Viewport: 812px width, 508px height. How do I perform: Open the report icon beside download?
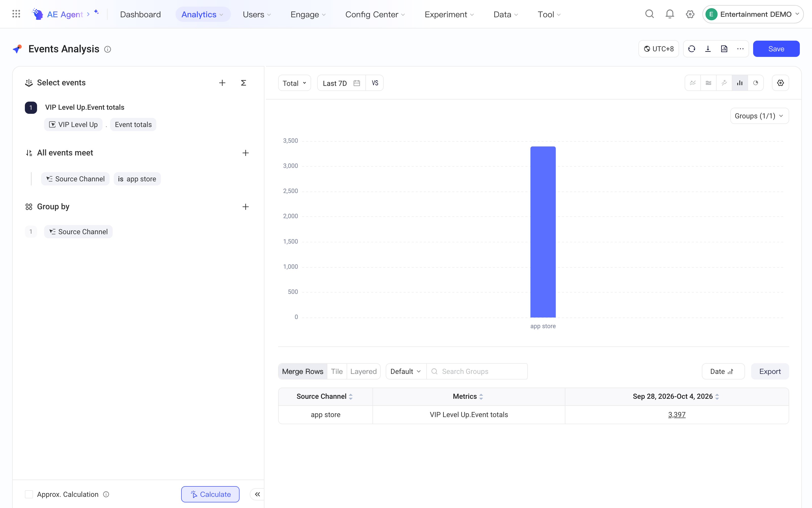pyautogui.click(x=724, y=49)
